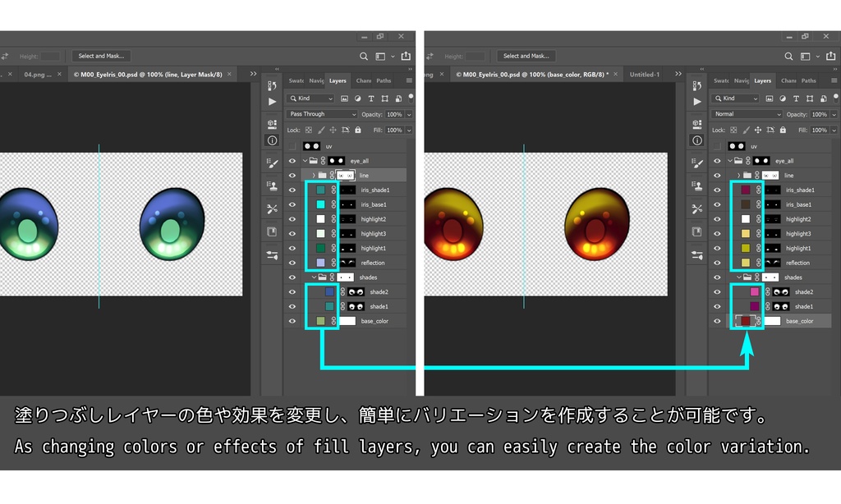Click the type layer filter icon above the Pass Through dropdown
Screen dimensions: 841x504
pyautogui.click(x=371, y=99)
